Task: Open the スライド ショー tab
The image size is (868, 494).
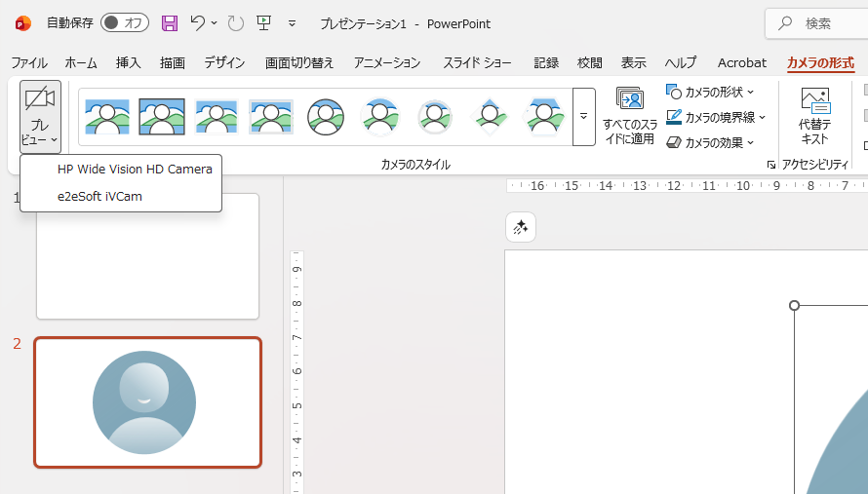Action: click(x=477, y=63)
